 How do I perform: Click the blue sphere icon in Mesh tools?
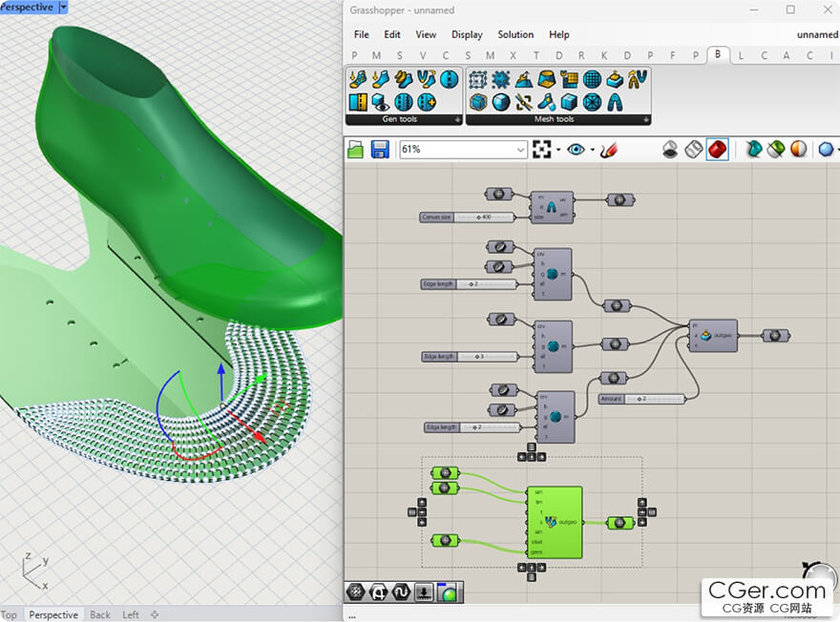coord(501,102)
